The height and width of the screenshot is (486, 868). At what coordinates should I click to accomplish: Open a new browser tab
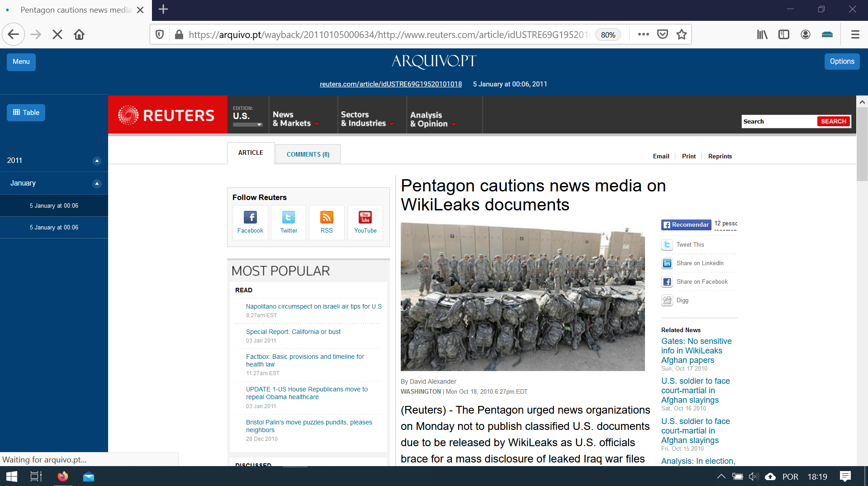click(x=163, y=10)
